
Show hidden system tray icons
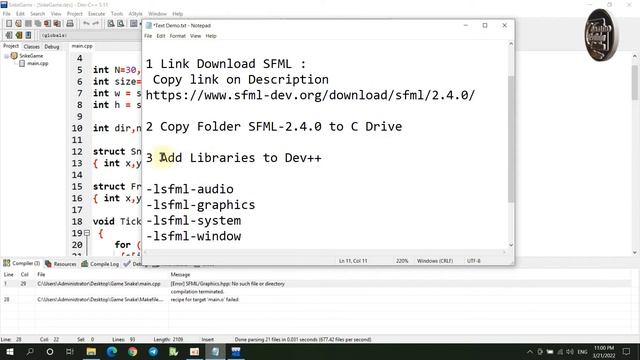point(530,351)
